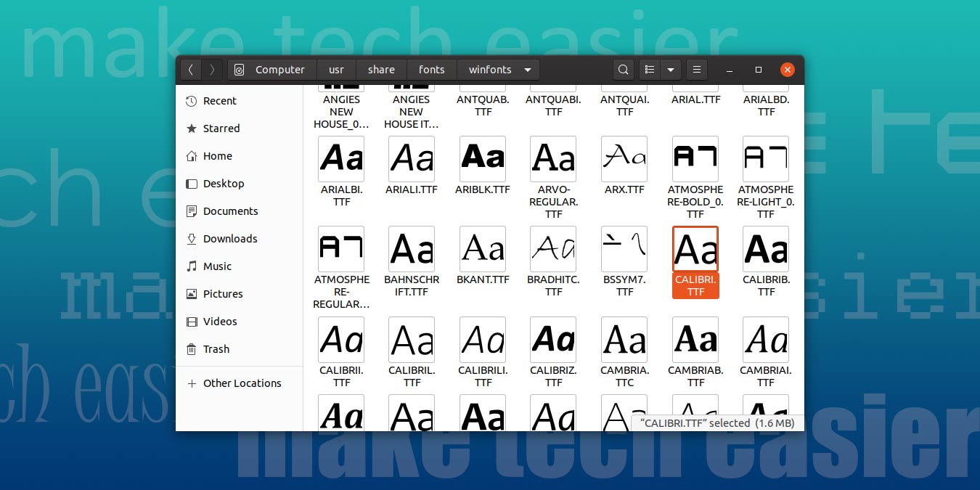Open Other Locations in the sidebar
The width and height of the screenshot is (980, 490).
coord(241,383)
